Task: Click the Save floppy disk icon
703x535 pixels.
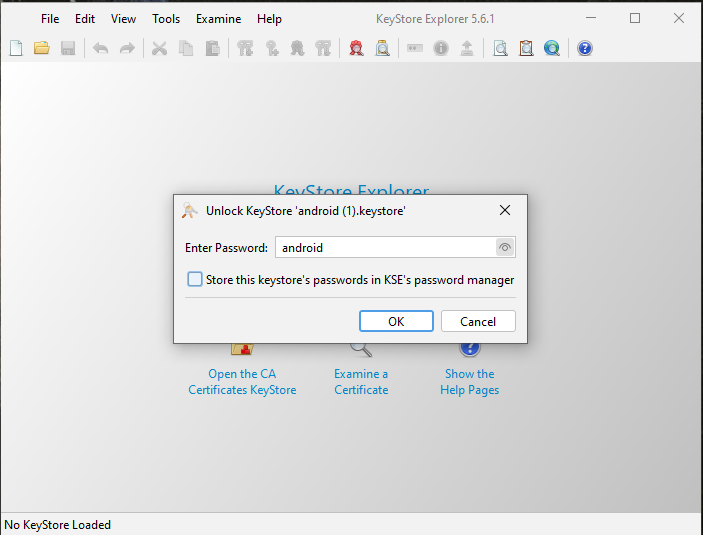Action: (x=68, y=48)
